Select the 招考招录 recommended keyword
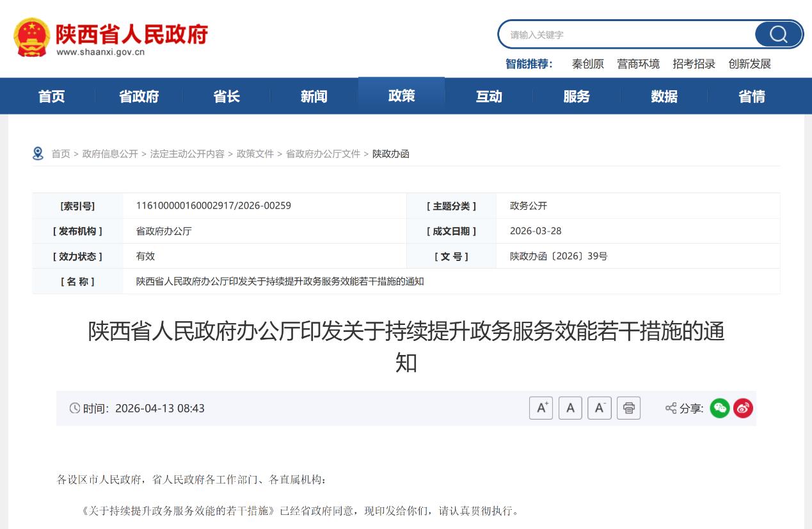This screenshot has height=529, width=812. click(694, 64)
